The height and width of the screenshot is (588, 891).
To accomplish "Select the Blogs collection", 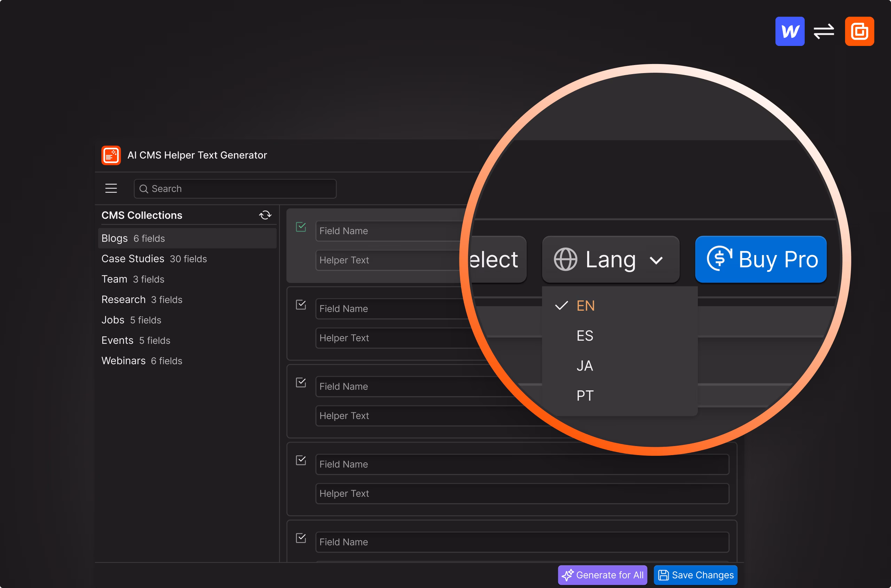I will coord(187,238).
